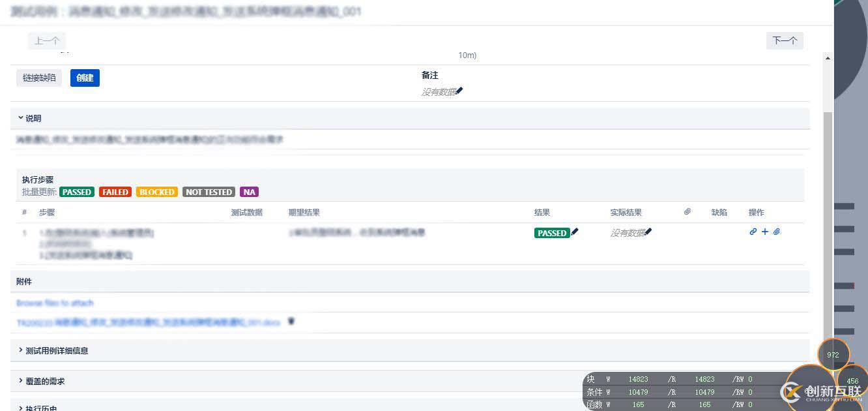Edit the actual result with the pencil icon
This screenshot has width=868, height=411.
[648, 232]
